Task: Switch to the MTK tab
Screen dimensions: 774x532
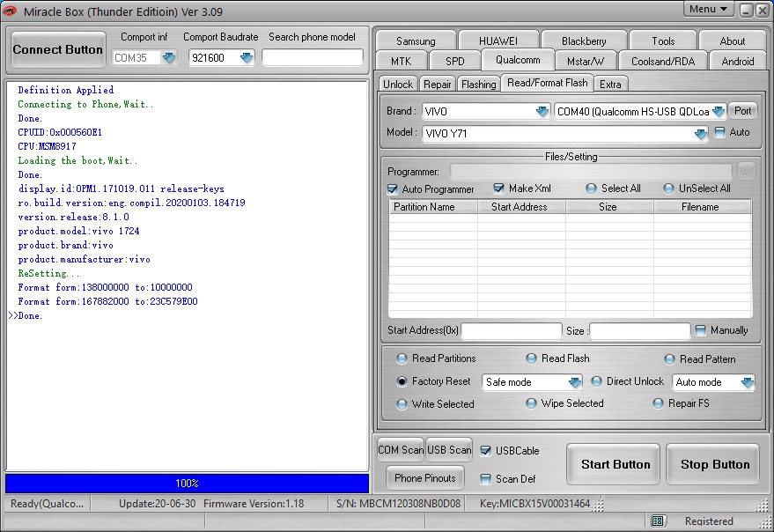Action: pyautogui.click(x=401, y=62)
